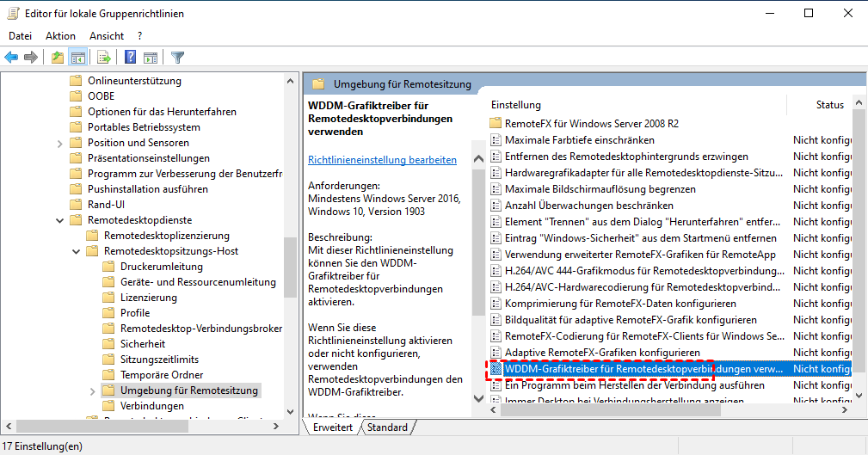
Task: Open the Aktion menu
Action: pyautogui.click(x=60, y=36)
